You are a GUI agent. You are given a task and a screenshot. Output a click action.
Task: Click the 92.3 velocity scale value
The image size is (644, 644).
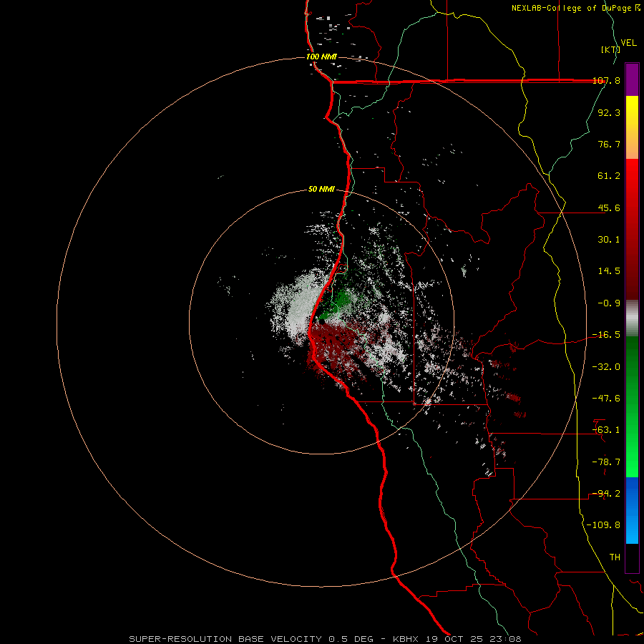click(x=609, y=112)
